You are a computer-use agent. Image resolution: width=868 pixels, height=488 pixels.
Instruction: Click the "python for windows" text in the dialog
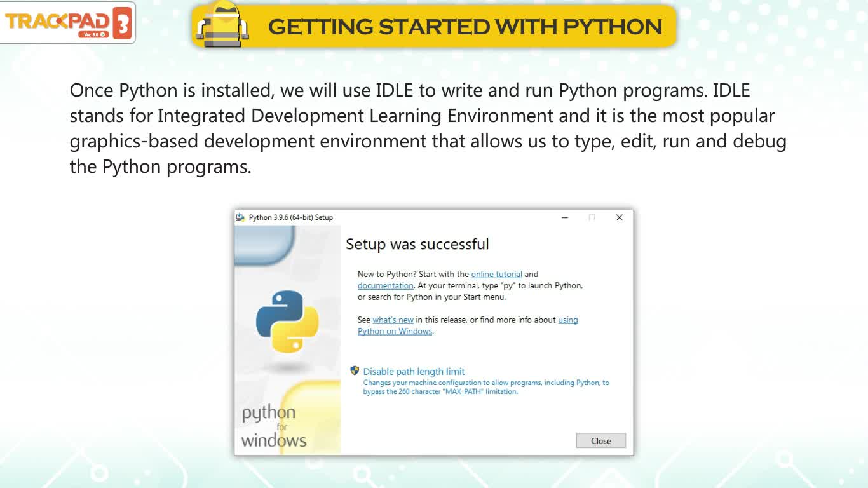[274, 426]
